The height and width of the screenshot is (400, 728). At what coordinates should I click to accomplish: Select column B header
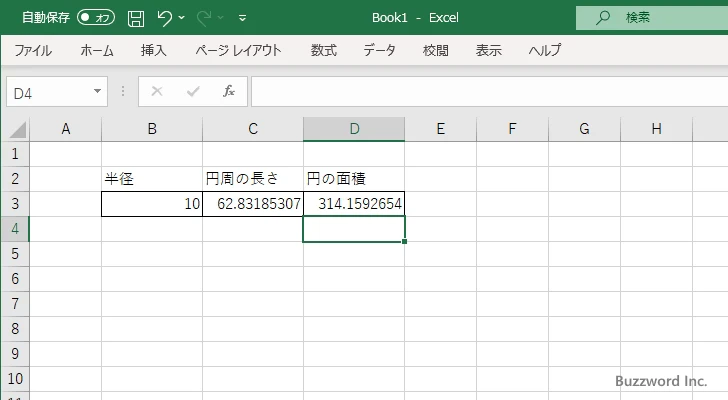pyautogui.click(x=152, y=129)
